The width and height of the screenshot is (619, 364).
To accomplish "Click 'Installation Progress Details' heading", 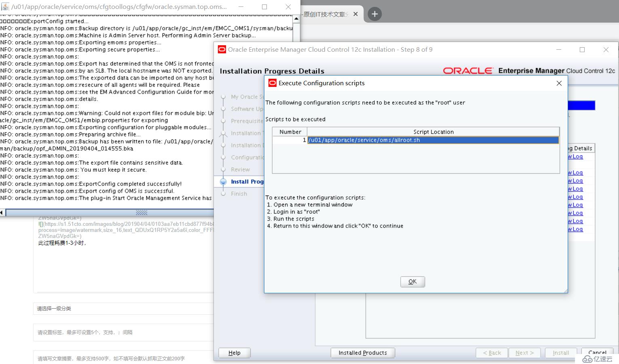I will click(272, 71).
